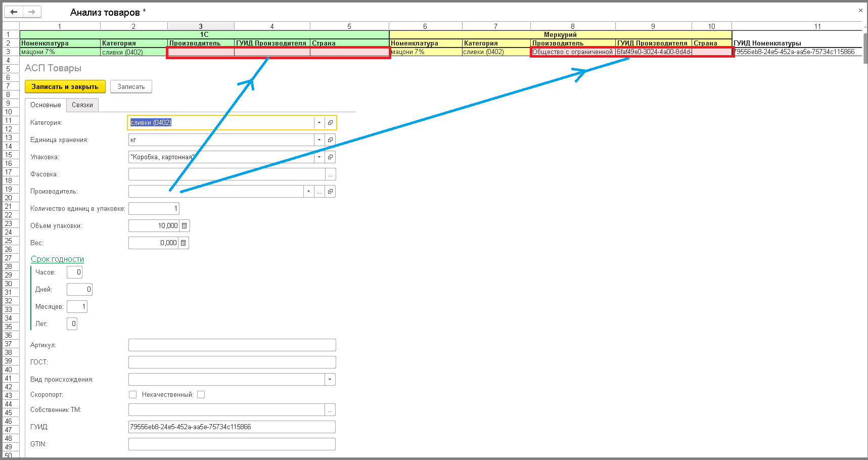The height and width of the screenshot is (460, 868).
Task: Click the Объем упаковки value field
Action: pyautogui.click(x=154, y=225)
